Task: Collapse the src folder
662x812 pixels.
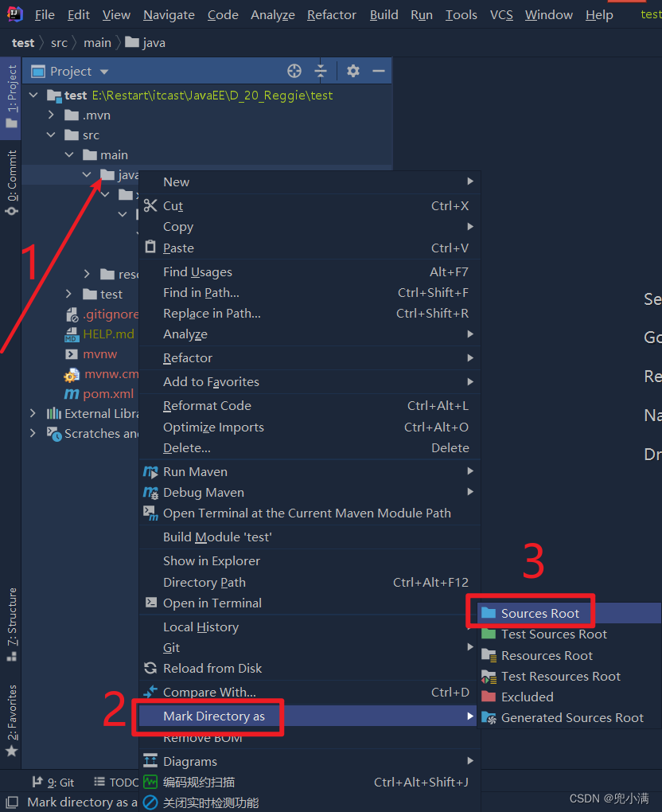Action: (x=51, y=135)
